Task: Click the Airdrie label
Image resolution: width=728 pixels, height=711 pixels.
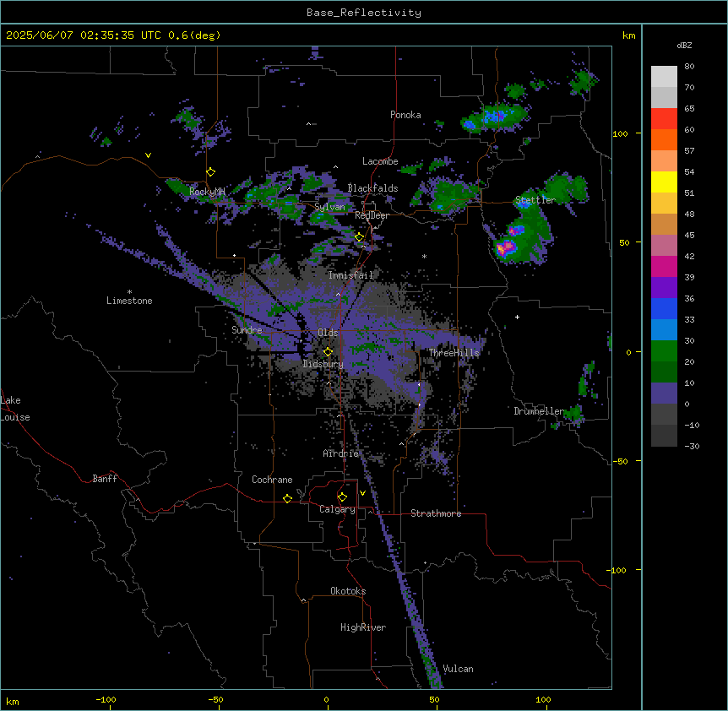Action: click(x=341, y=453)
